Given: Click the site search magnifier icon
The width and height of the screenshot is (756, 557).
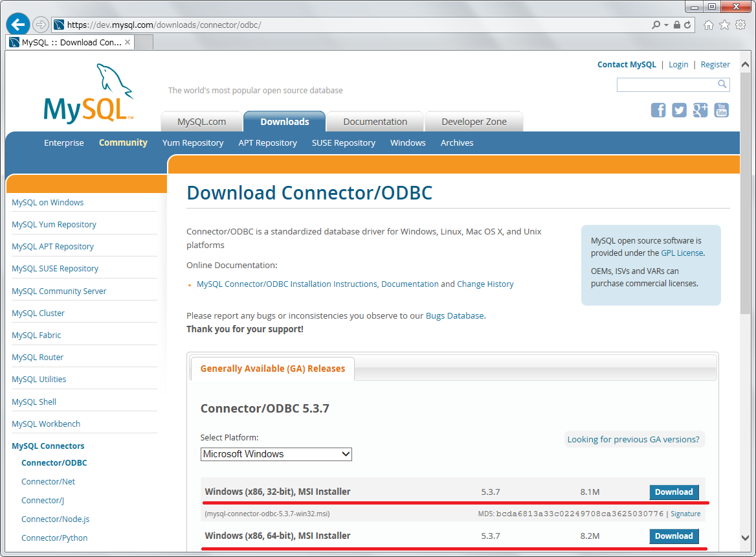Looking at the screenshot, I should [x=722, y=84].
